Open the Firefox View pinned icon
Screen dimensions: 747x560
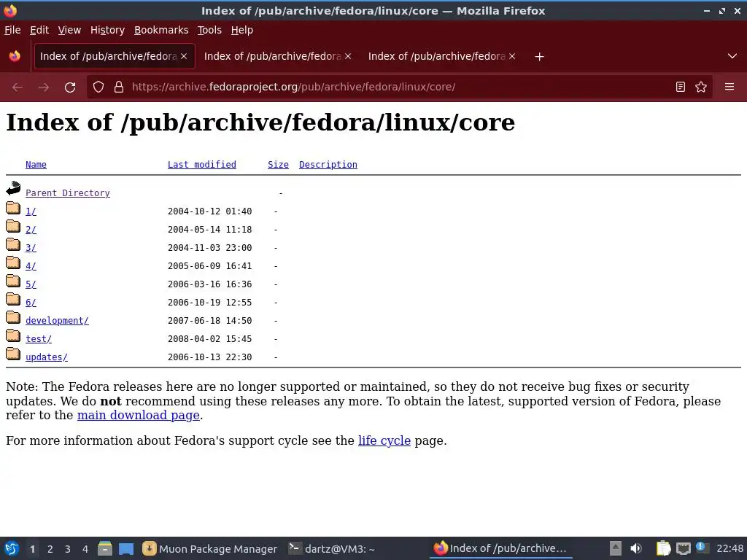(x=15, y=56)
